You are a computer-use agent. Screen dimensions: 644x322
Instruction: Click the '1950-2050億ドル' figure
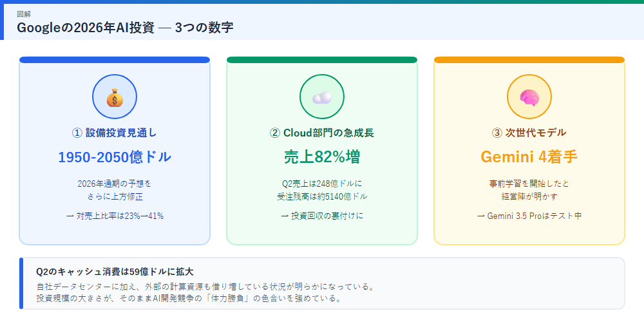(x=115, y=157)
